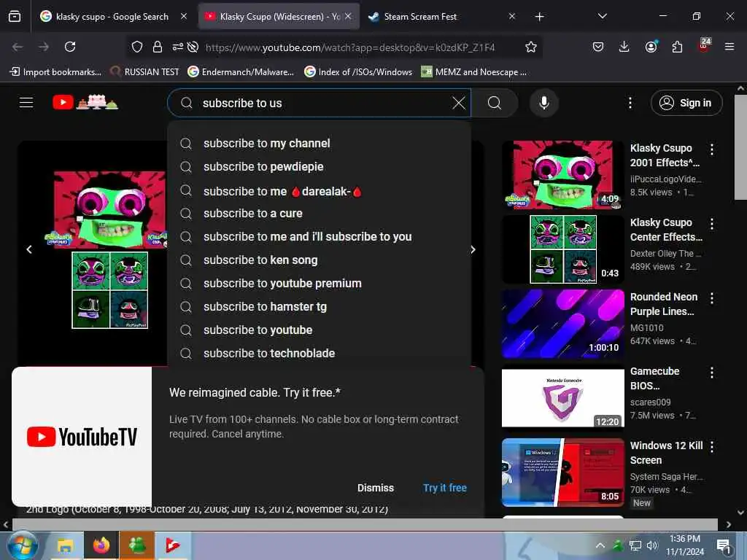The image size is (747, 560).
Task: Click the browser address bar URL
Action: [x=349, y=47]
